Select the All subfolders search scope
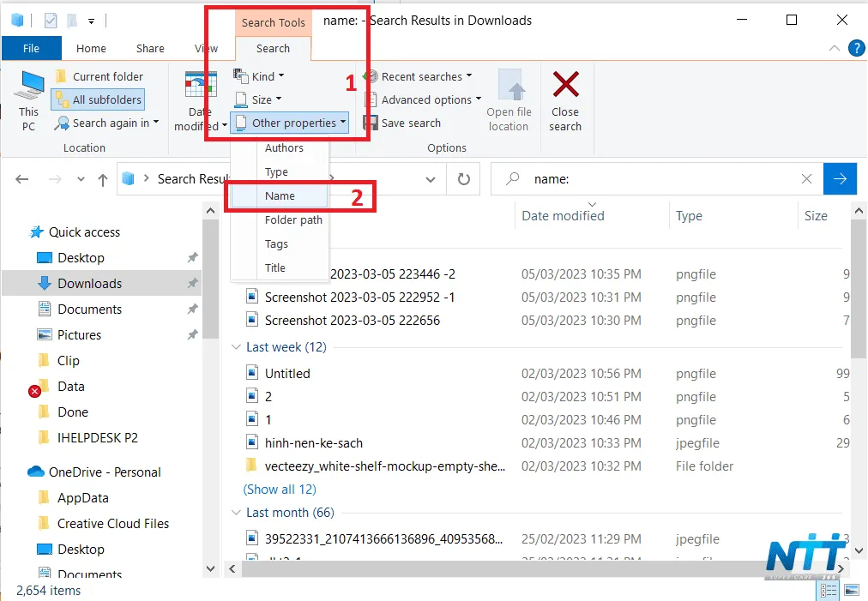Screen dimensions: 868x601 [97, 99]
